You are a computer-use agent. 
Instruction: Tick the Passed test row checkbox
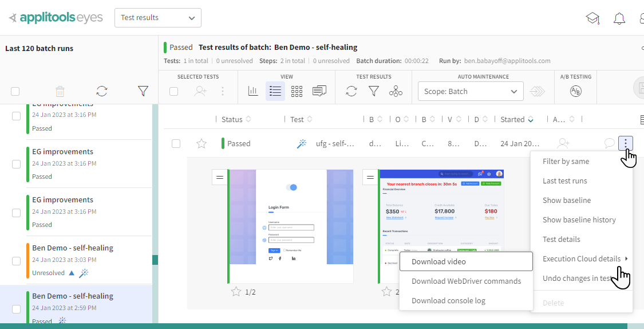coord(176,144)
